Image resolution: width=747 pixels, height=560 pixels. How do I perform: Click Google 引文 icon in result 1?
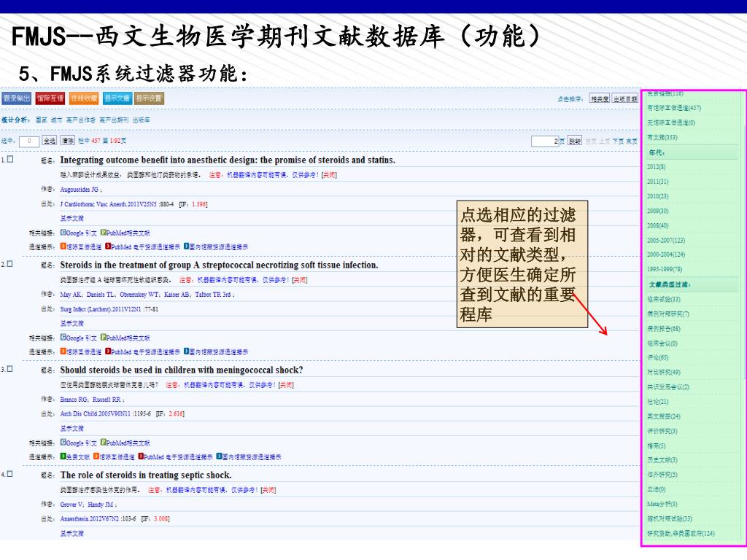click(x=63, y=233)
